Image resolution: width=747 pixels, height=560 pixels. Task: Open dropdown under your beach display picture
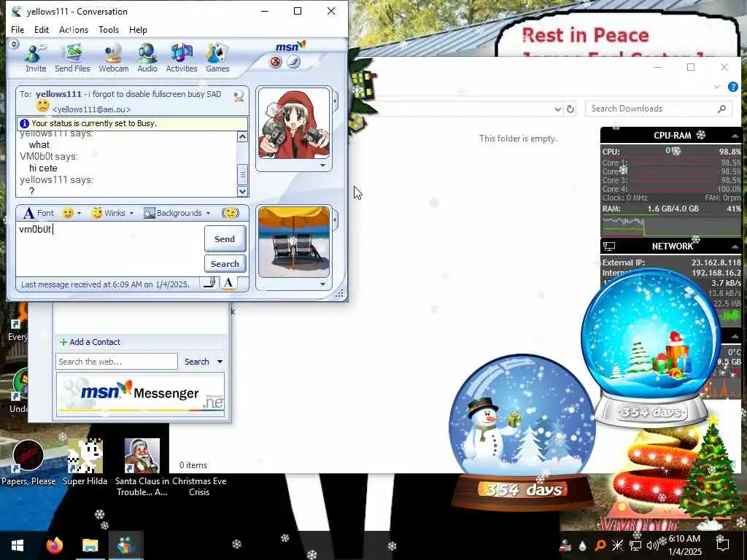point(323,284)
